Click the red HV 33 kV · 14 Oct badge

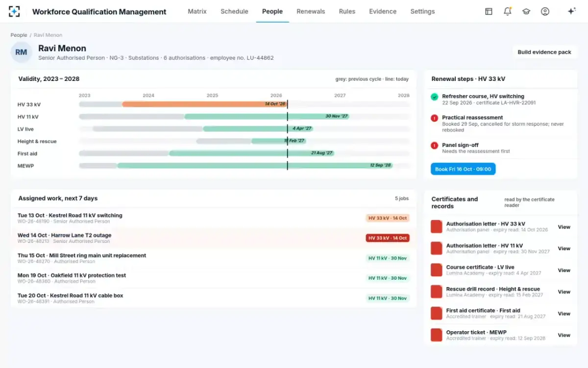pyautogui.click(x=388, y=238)
